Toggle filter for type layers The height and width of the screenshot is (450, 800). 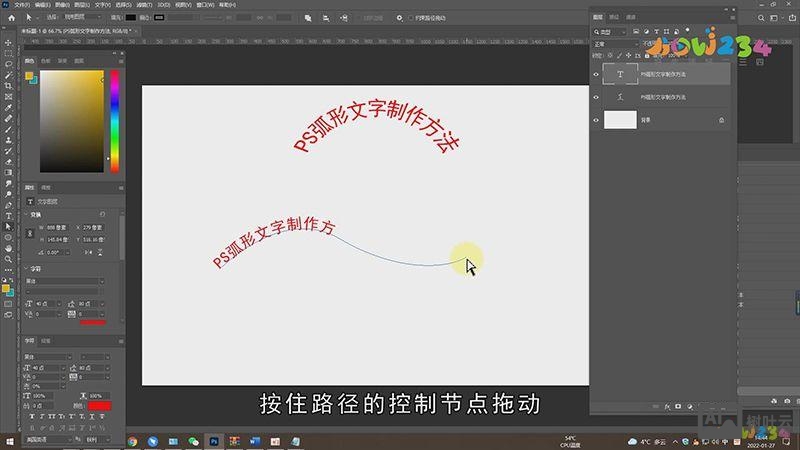[657, 32]
